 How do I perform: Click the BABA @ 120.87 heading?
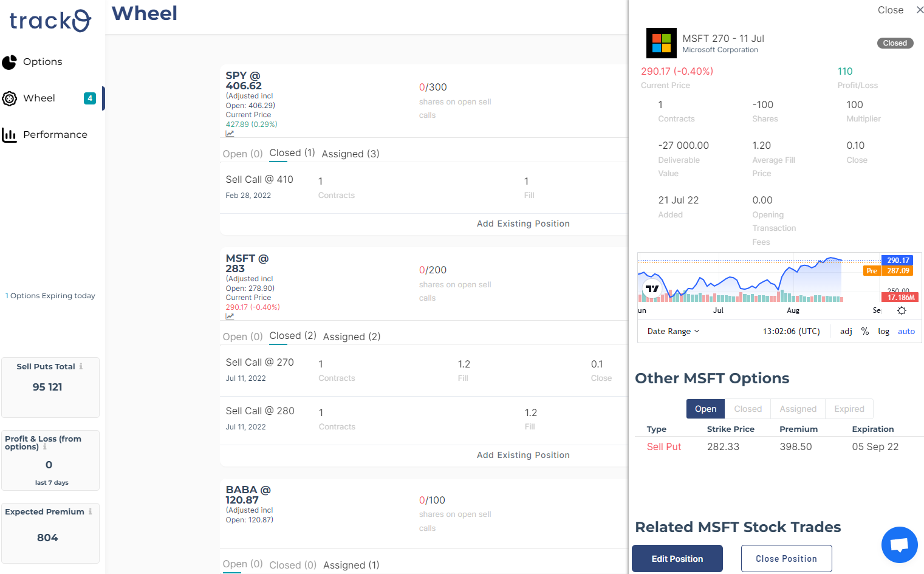coord(248,495)
